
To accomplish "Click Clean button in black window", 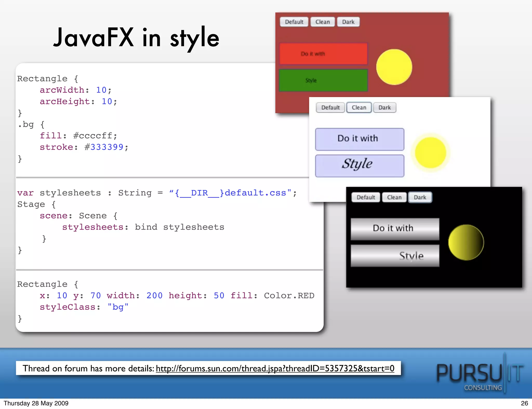I will (x=394, y=197).
